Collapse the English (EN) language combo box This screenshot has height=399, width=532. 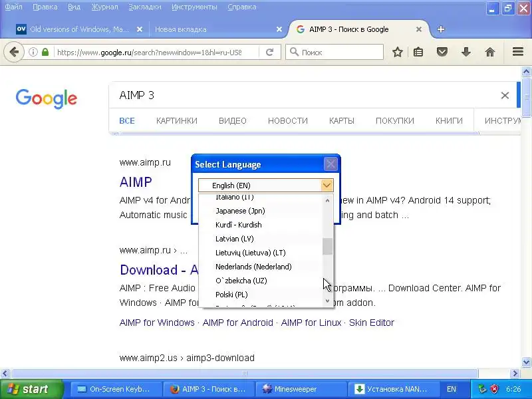[327, 186]
